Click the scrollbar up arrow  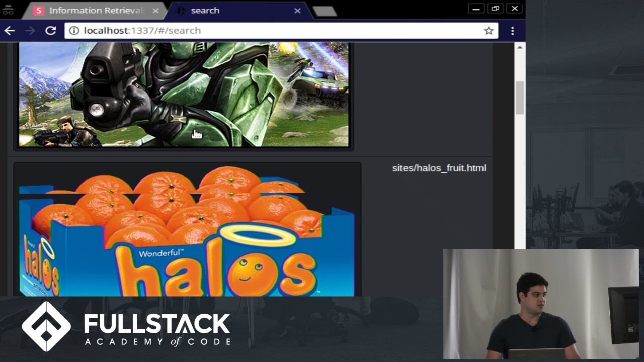[520, 47]
